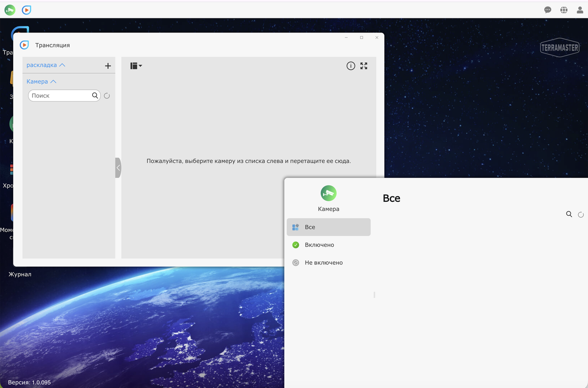The height and width of the screenshot is (388, 588).
Task: Click the Поиск camera search field
Action: 64,96
